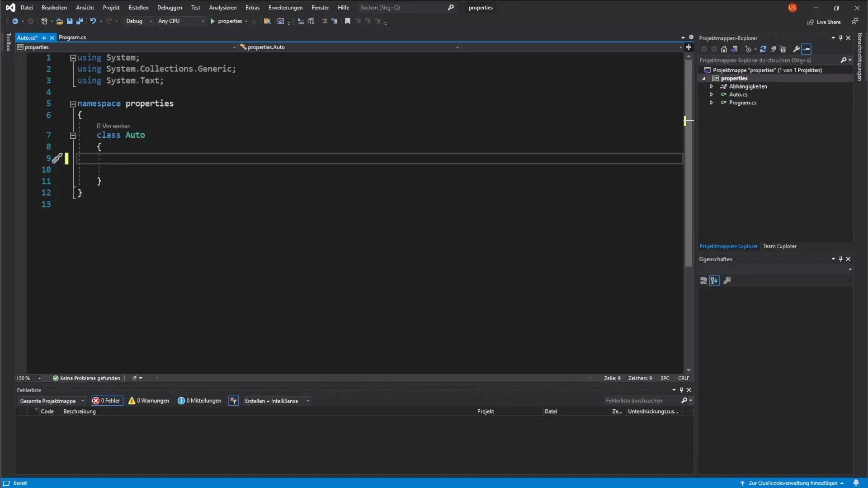Open the Any CPU platform dropdown

pos(181,21)
